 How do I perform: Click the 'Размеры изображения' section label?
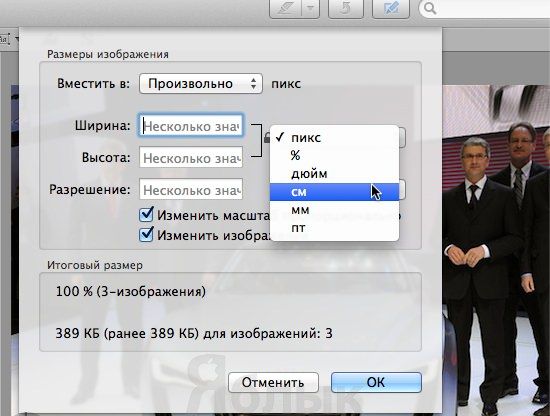[108, 54]
